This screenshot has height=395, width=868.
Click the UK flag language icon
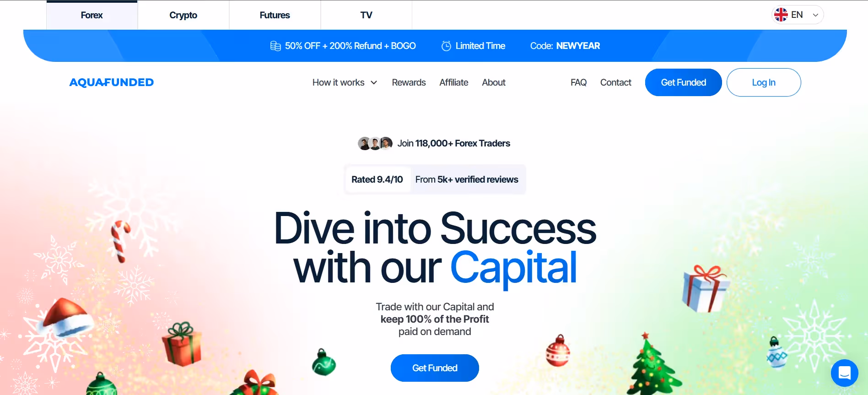click(781, 15)
